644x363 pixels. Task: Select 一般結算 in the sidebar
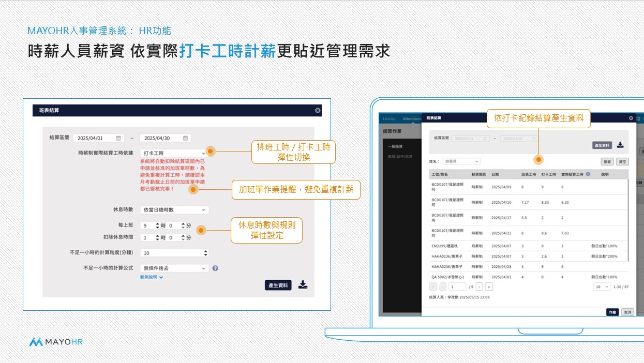click(x=395, y=146)
